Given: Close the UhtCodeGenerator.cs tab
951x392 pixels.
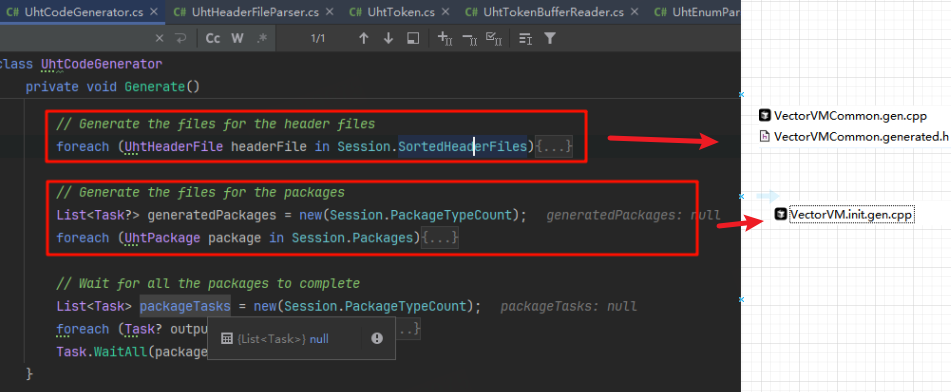Looking at the screenshot, I should [x=153, y=12].
